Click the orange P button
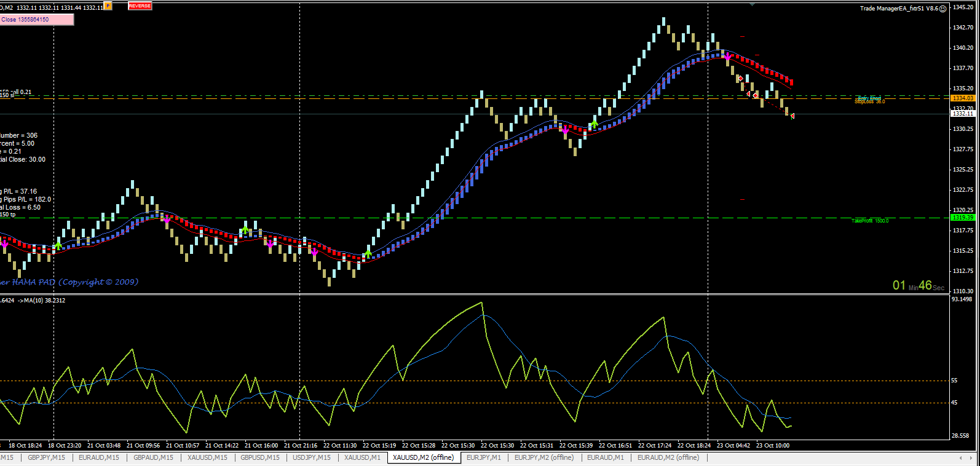The height and width of the screenshot is (466, 980). (108, 6)
